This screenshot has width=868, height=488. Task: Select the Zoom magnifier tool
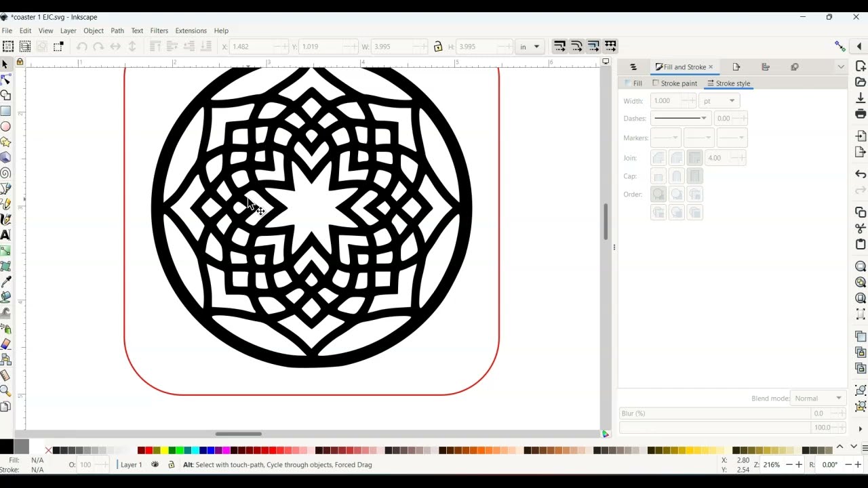coord(5,390)
